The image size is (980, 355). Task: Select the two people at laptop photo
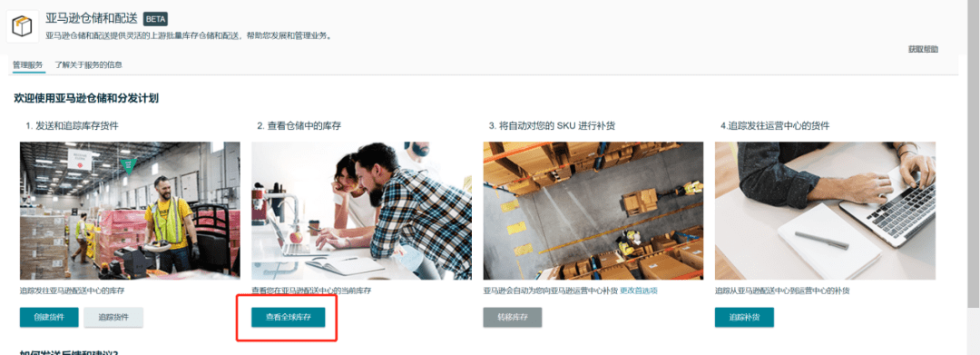point(362,211)
